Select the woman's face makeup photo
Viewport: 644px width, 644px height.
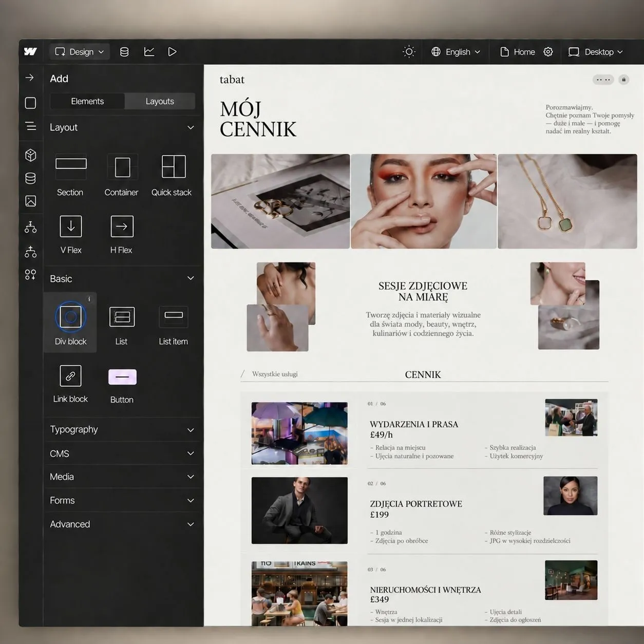[x=424, y=201]
